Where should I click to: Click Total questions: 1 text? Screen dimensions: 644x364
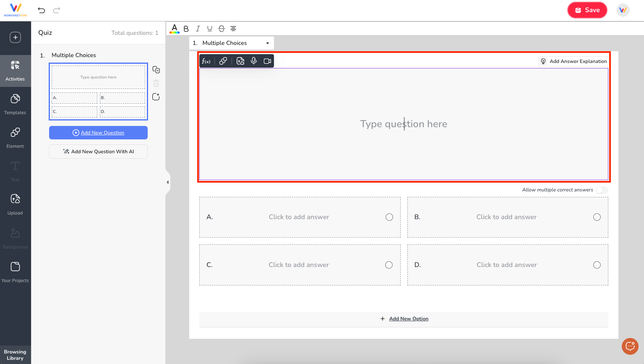click(x=135, y=33)
